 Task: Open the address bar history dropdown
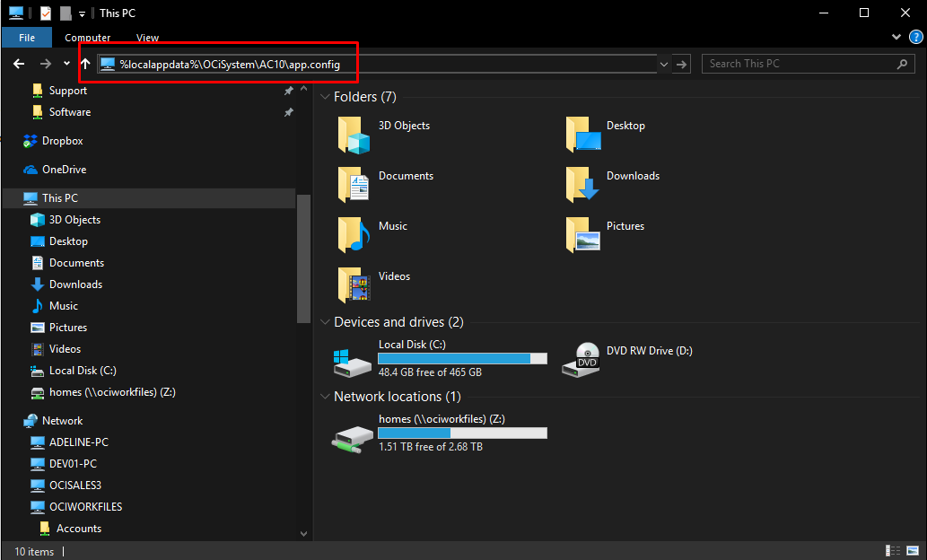click(x=664, y=64)
